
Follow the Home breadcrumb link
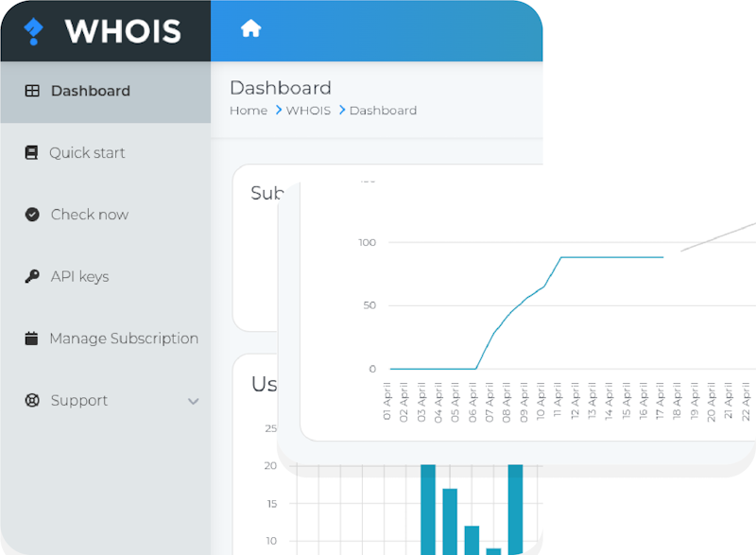pos(249,111)
